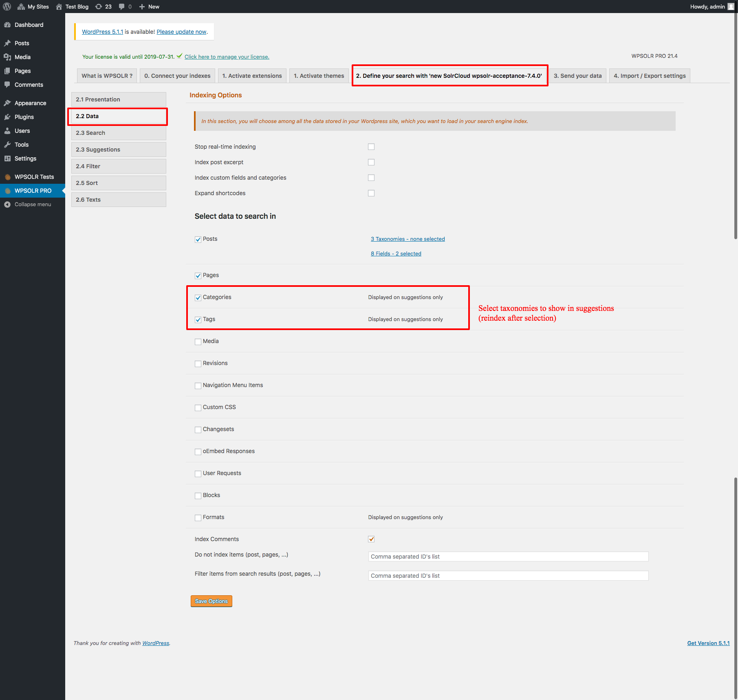Enable Index post excerpt checkbox
The height and width of the screenshot is (700, 738).
(x=371, y=162)
